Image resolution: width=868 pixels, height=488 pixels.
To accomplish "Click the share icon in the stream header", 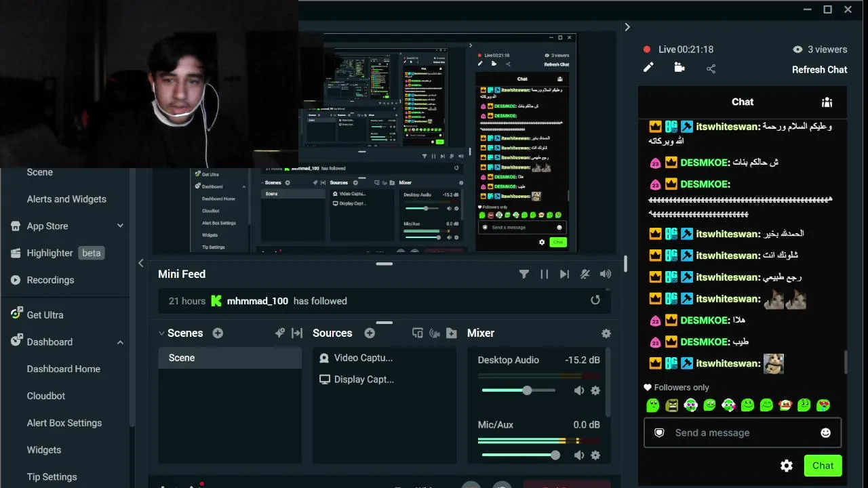I will click(x=711, y=68).
